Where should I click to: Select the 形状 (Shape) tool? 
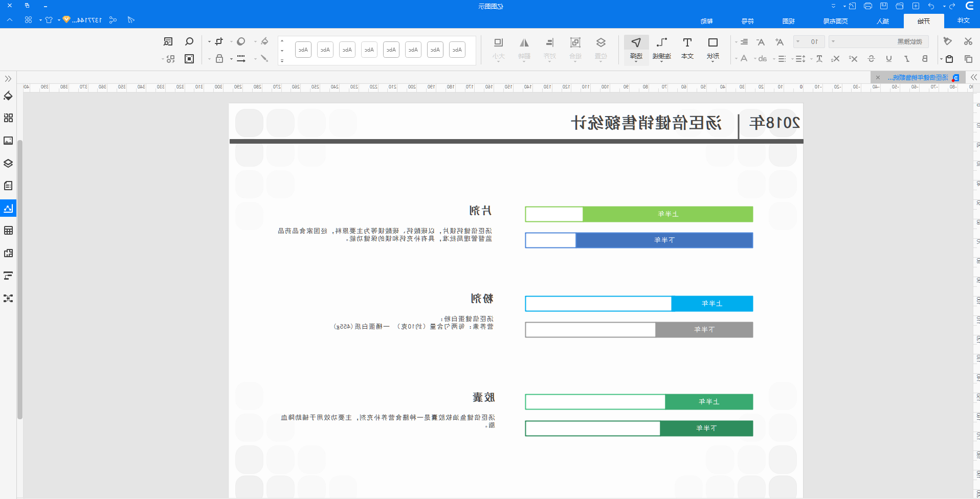point(713,49)
